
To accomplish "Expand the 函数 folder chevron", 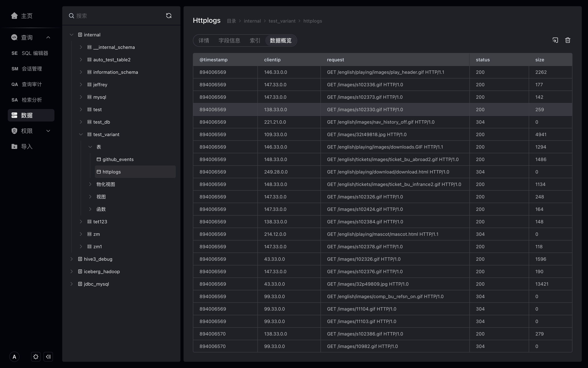I will (90, 209).
